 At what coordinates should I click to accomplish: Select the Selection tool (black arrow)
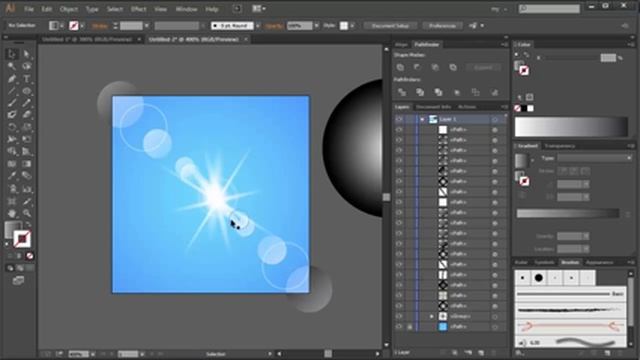click(x=11, y=54)
